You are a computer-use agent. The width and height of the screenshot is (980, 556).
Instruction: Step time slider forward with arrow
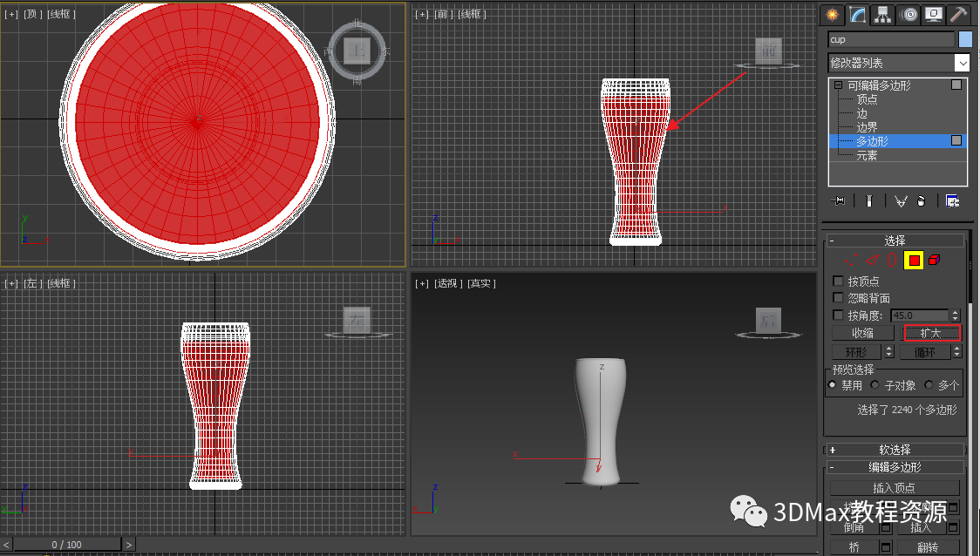pos(129,545)
